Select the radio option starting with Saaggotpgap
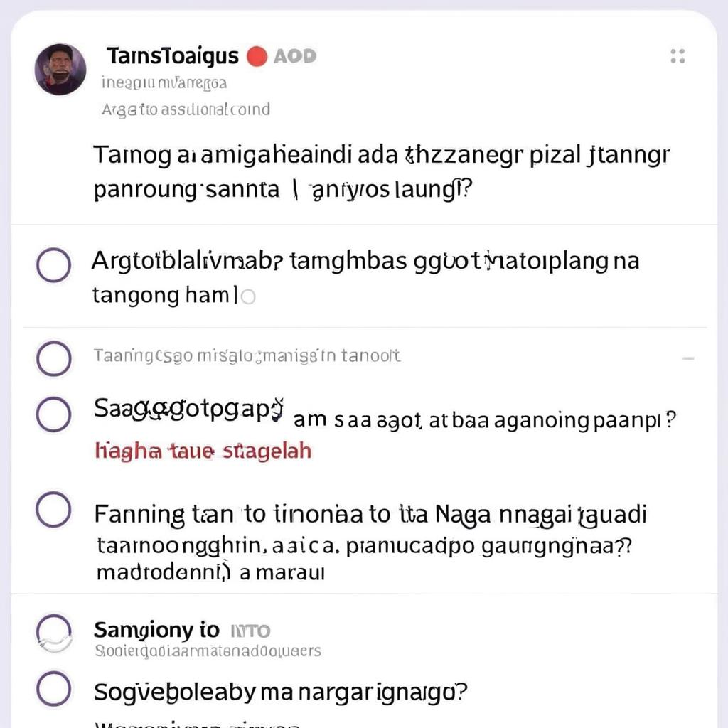 [x=54, y=414]
